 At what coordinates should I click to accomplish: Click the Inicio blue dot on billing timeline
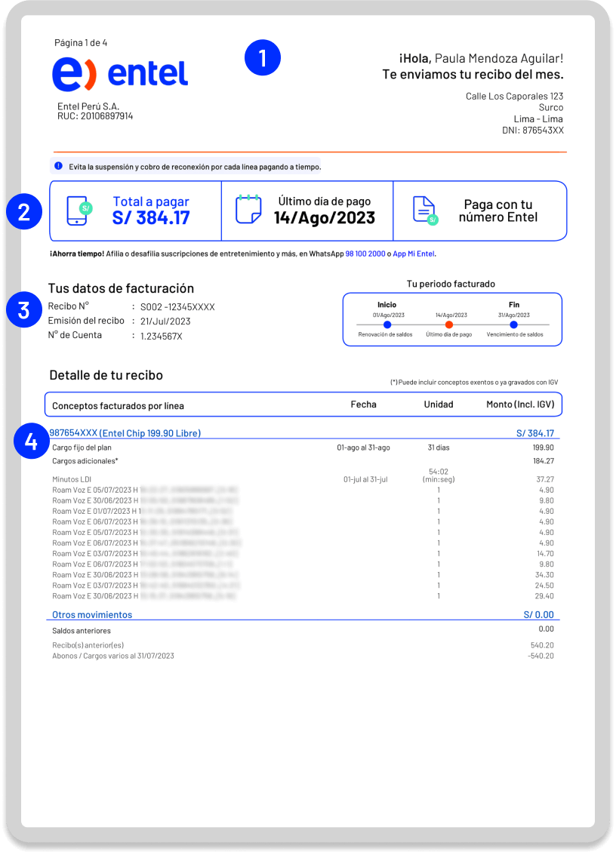[x=387, y=324]
